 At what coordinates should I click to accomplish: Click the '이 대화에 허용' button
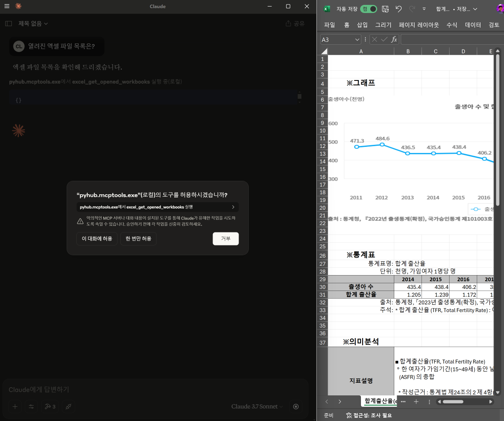point(97,239)
